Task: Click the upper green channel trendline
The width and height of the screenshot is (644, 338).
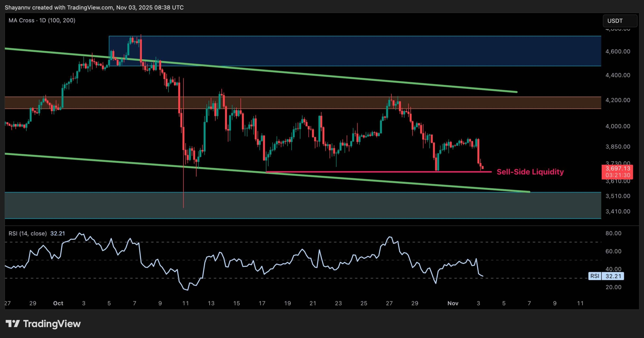Action: point(302,74)
